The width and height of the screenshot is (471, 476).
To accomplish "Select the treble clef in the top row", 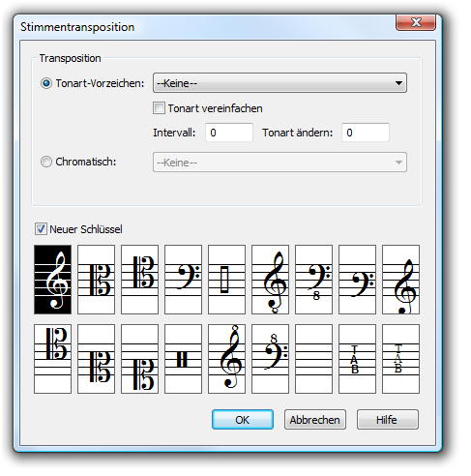I will coord(52,280).
